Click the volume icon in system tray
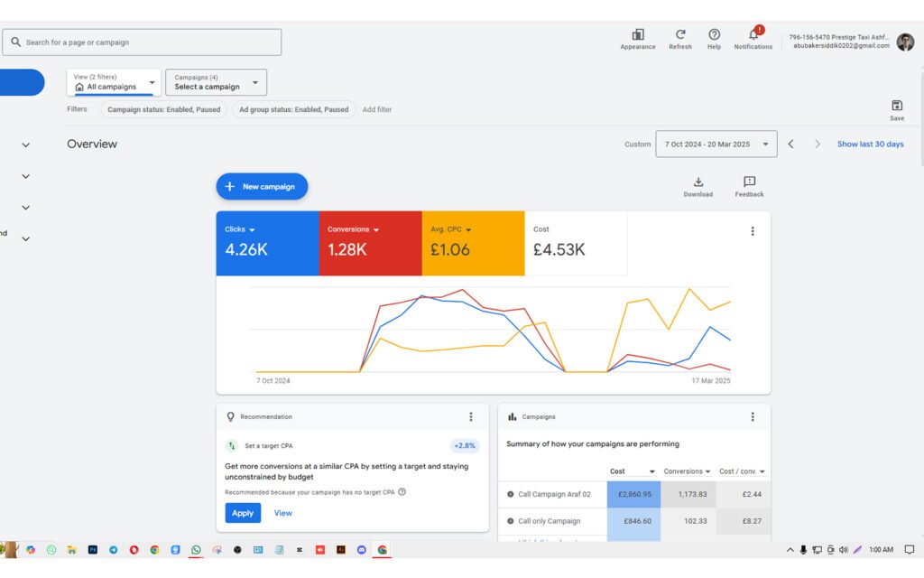The image size is (924, 578). coord(844,549)
